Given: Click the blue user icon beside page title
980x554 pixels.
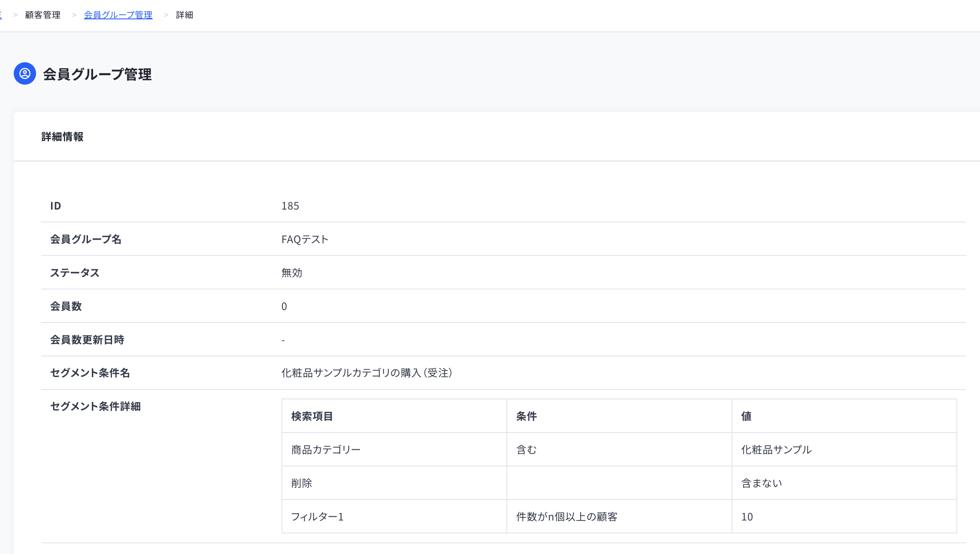Looking at the screenshot, I should coord(25,73).
